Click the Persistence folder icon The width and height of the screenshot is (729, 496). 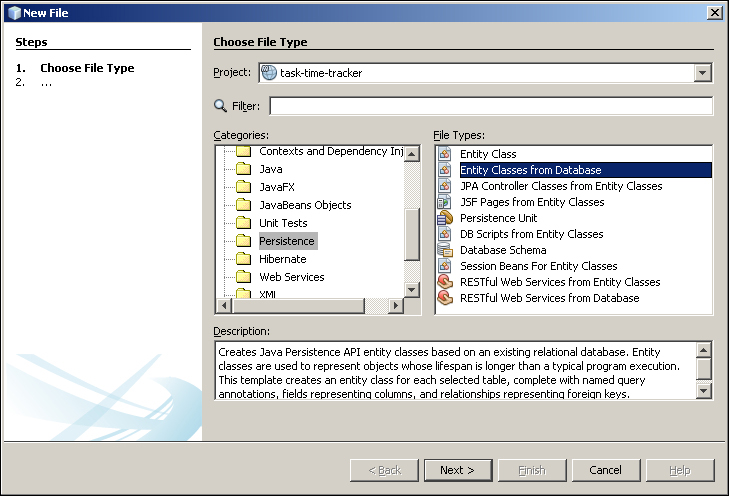point(243,241)
